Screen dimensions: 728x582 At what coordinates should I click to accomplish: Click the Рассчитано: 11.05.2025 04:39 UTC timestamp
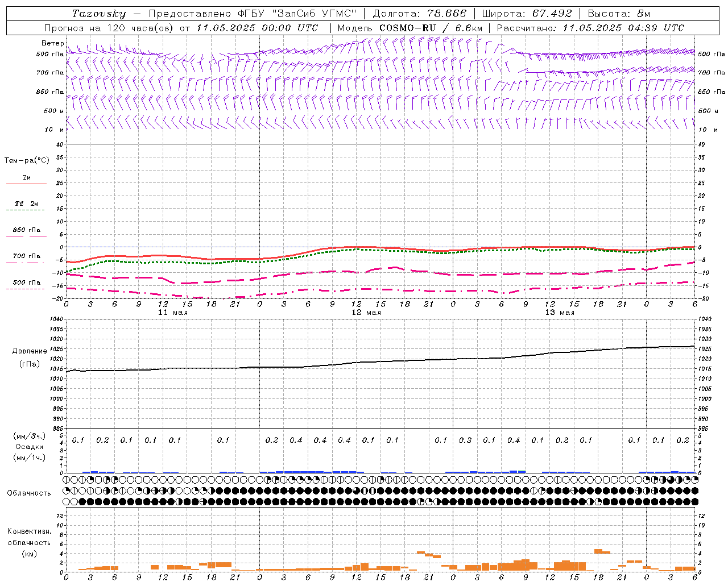(x=590, y=28)
